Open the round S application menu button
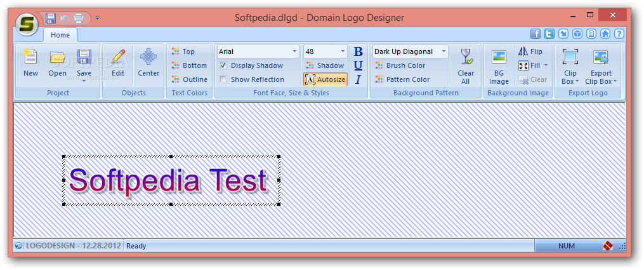The height and width of the screenshot is (270, 644). tap(27, 24)
